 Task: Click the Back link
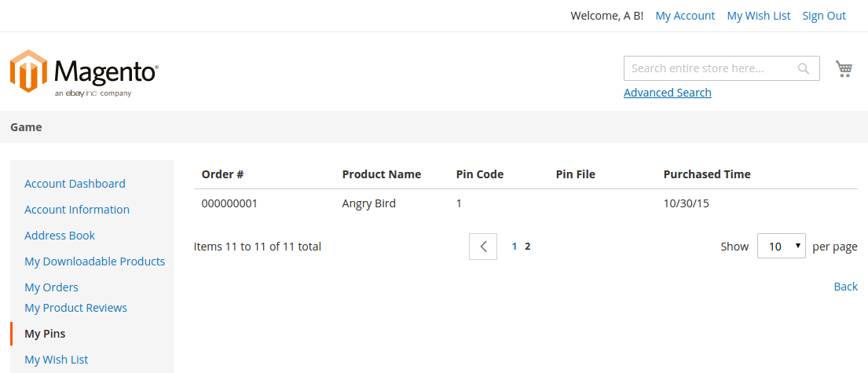pos(846,286)
